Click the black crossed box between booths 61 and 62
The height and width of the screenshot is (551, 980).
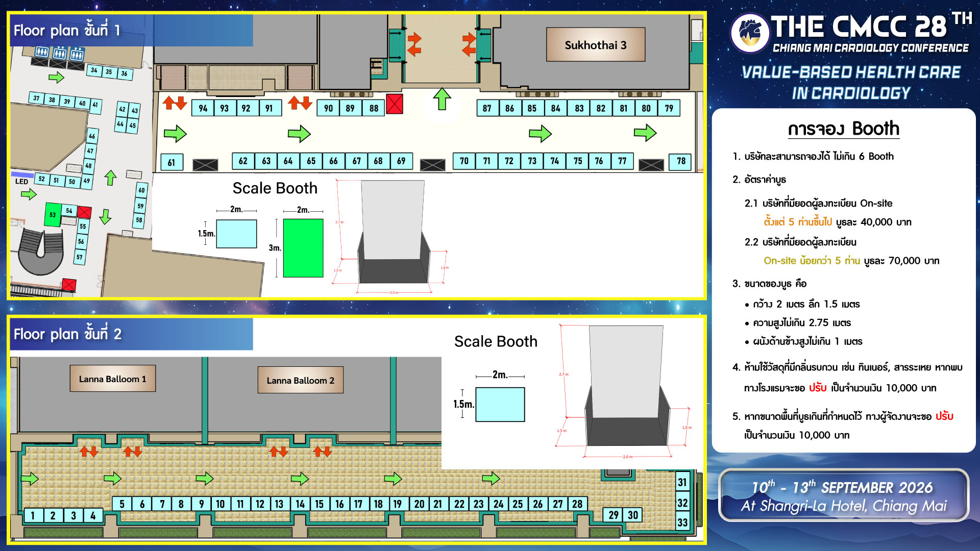coord(205,165)
